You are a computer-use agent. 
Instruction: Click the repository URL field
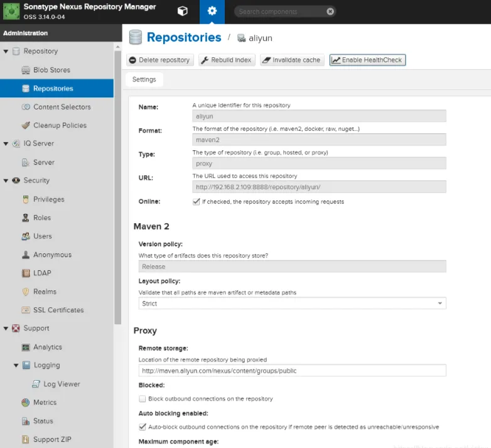[319, 187]
